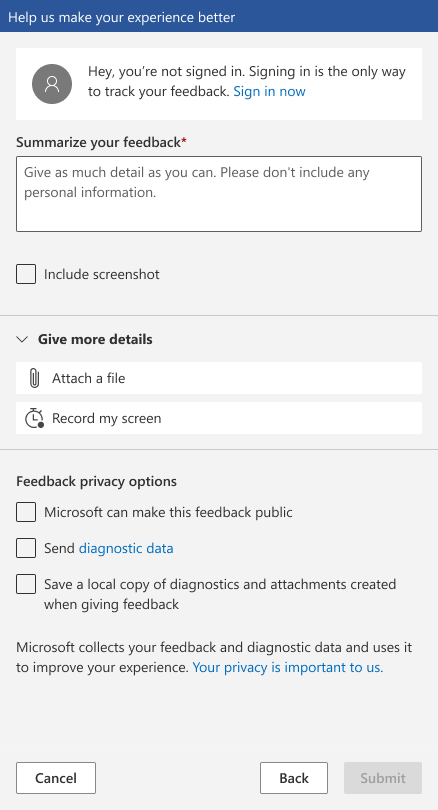
Task: Tick the Include screenshot checkbox
Action: click(x=26, y=274)
